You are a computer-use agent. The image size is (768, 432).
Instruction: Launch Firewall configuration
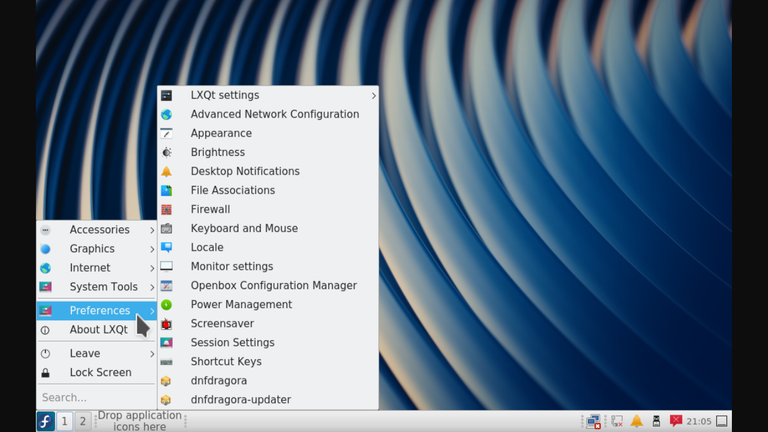pos(268,210)
